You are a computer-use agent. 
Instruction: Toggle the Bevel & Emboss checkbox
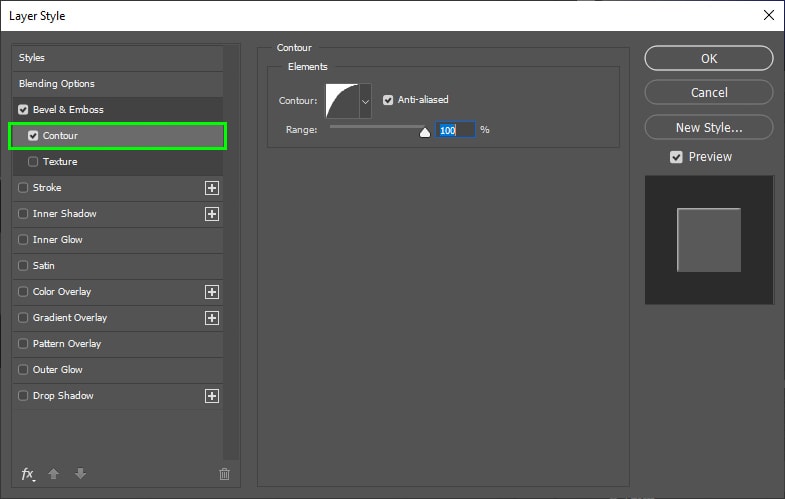point(23,110)
